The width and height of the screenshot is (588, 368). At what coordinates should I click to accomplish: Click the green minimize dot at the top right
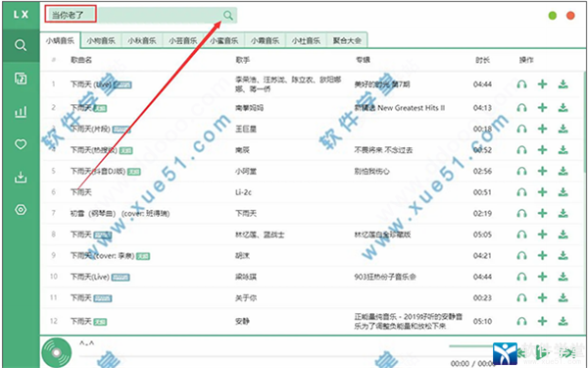coord(553,16)
